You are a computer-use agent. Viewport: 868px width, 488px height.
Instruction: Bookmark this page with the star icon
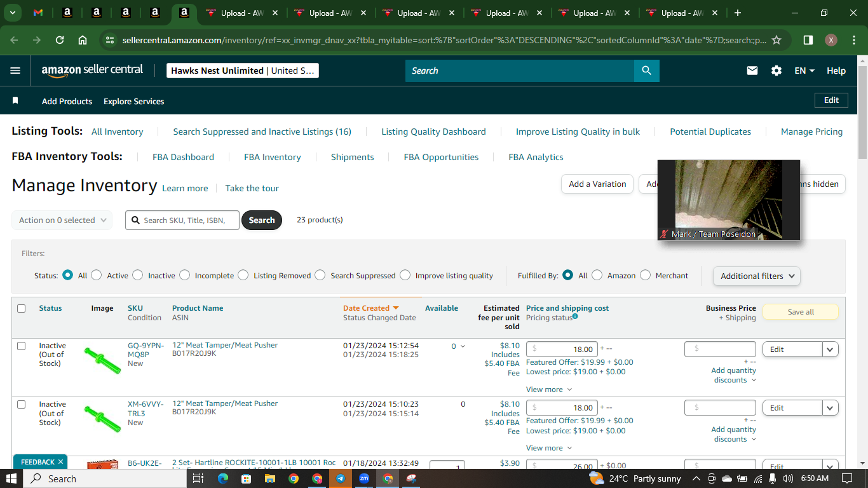(776, 40)
